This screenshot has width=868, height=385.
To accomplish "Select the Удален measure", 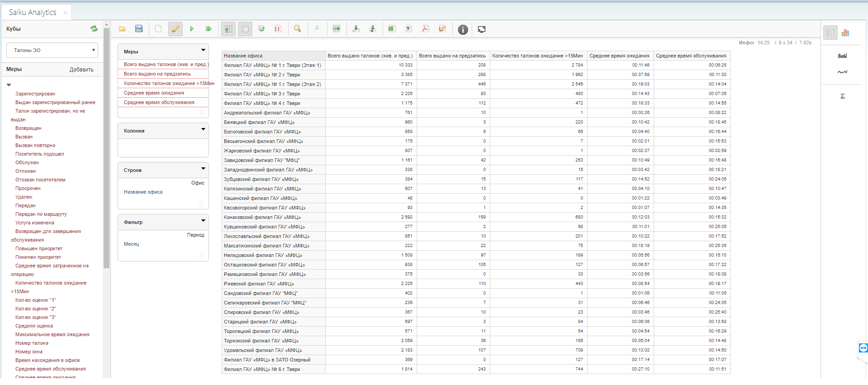I will coord(24,197).
